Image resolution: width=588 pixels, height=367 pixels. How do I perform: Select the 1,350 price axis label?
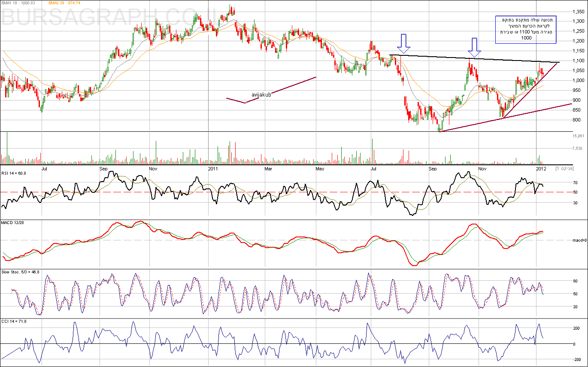(x=578, y=12)
